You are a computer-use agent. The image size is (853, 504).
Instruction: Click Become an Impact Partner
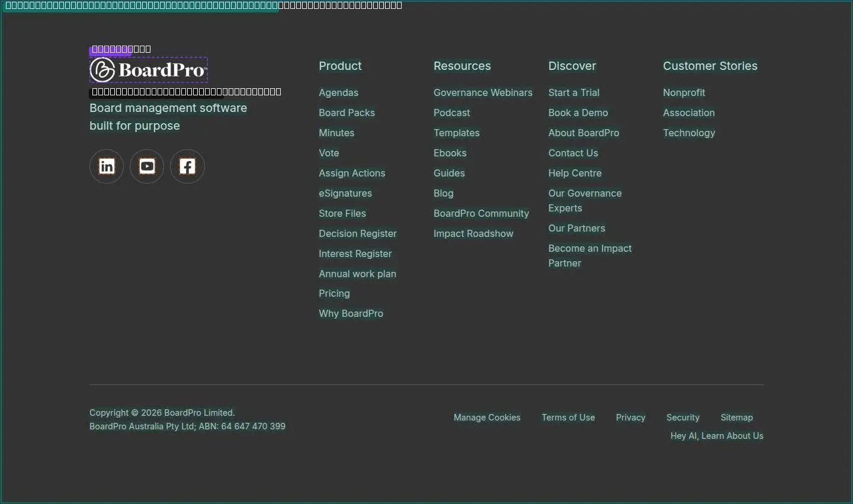tap(590, 256)
